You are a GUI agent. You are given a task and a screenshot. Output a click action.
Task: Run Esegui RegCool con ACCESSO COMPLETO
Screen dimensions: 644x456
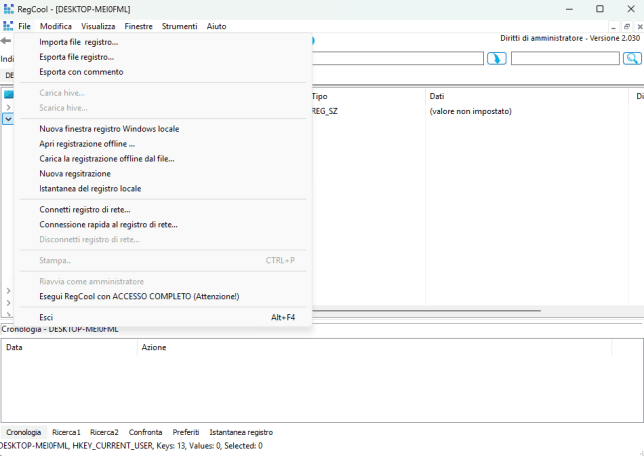point(139,297)
